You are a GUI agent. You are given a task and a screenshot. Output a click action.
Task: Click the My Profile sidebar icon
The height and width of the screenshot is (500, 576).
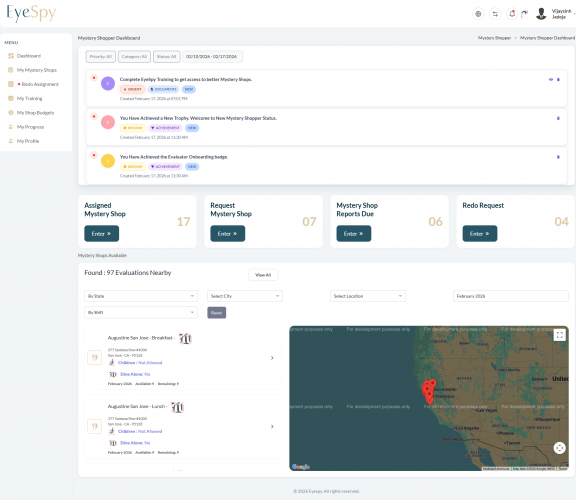click(x=11, y=141)
